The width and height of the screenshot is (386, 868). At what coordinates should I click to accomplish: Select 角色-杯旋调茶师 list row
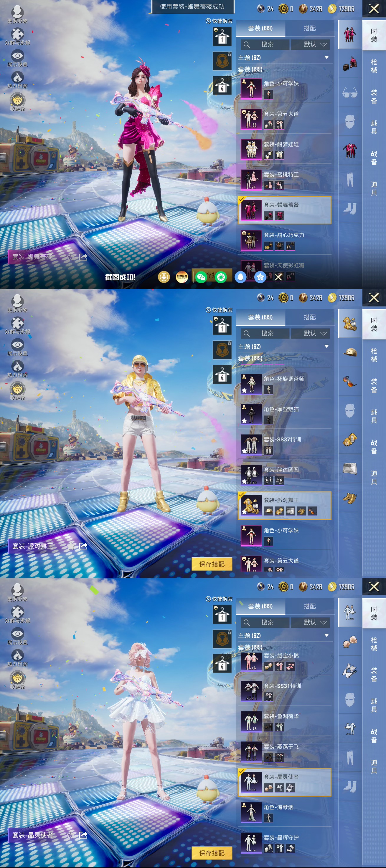click(285, 384)
